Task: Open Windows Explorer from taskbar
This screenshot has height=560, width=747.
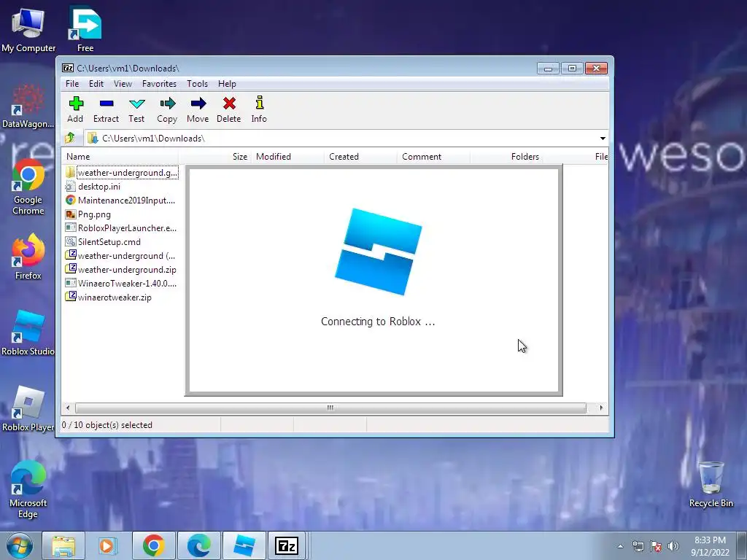Action: coord(63,545)
